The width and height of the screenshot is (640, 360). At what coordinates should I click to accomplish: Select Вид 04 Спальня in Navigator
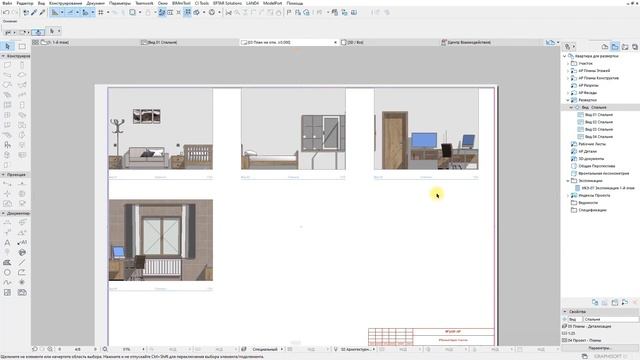click(x=598, y=137)
